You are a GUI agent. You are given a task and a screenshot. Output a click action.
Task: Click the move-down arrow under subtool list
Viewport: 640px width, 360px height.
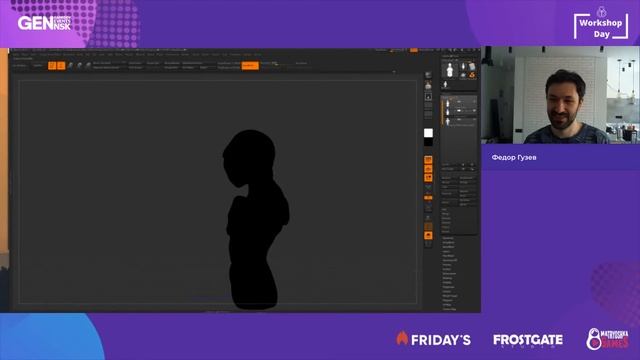(472, 169)
